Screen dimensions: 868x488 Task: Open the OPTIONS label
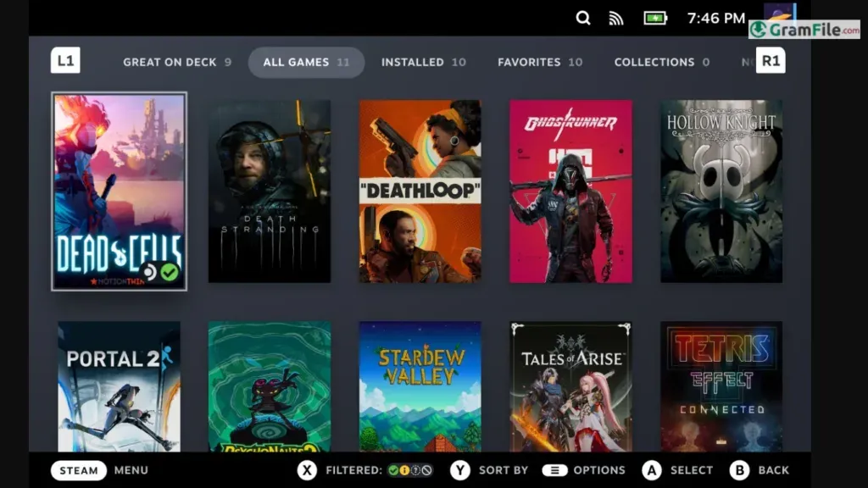[x=599, y=470]
